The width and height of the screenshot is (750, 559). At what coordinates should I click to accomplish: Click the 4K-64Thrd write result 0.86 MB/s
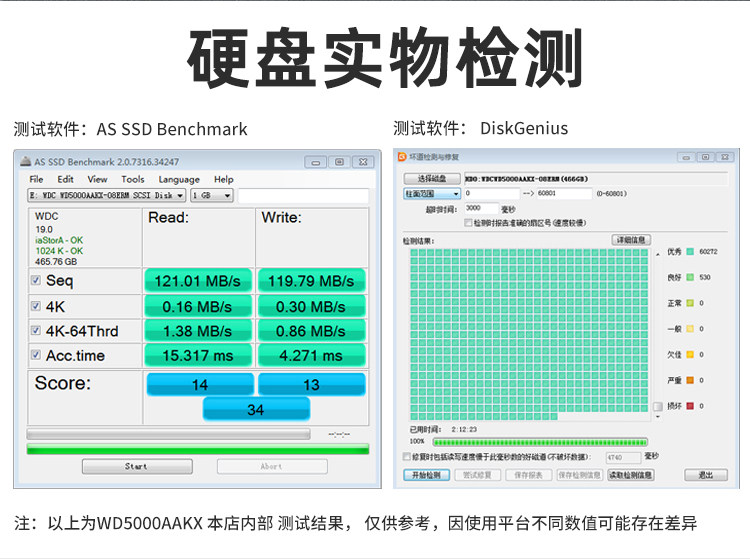311,331
